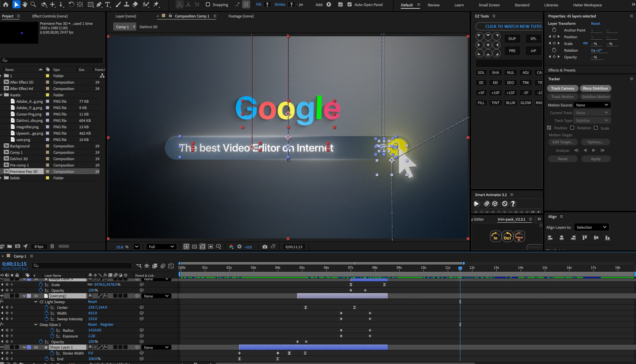The height and width of the screenshot is (364, 636).
Task: Select the Type tool
Action: pos(107,4)
